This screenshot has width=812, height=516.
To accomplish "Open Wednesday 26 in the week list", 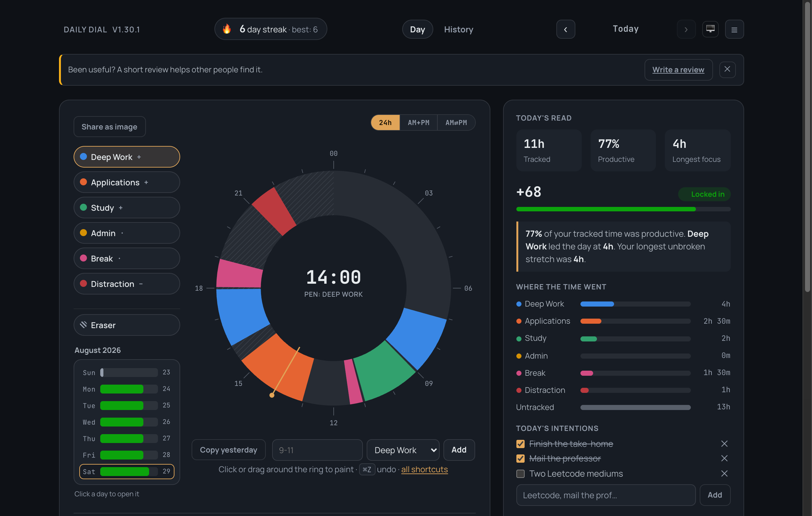I will 127,422.
